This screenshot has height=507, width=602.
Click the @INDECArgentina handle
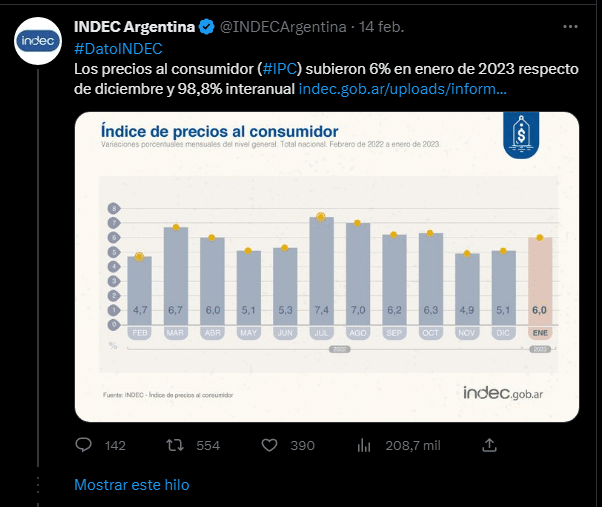pyautogui.click(x=283, y=26)
